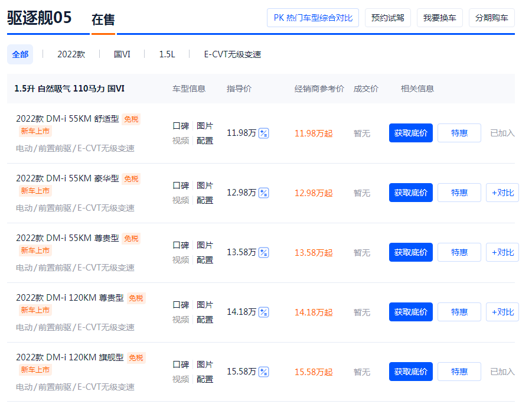The image size is (532, 407).
Task: Open the loan calculator for 55KM 尊贵型
Action: pyautogui.click(x=263, y=252)
